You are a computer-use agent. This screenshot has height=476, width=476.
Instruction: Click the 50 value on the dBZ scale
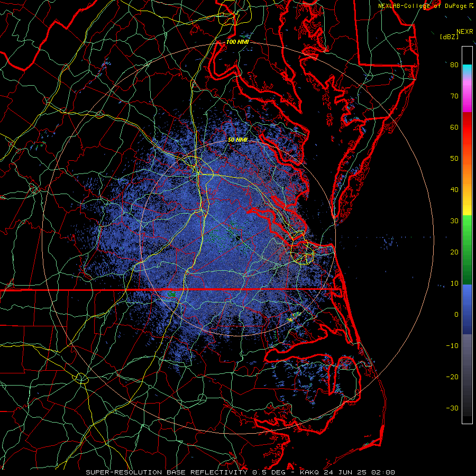(x=454, y=159)
